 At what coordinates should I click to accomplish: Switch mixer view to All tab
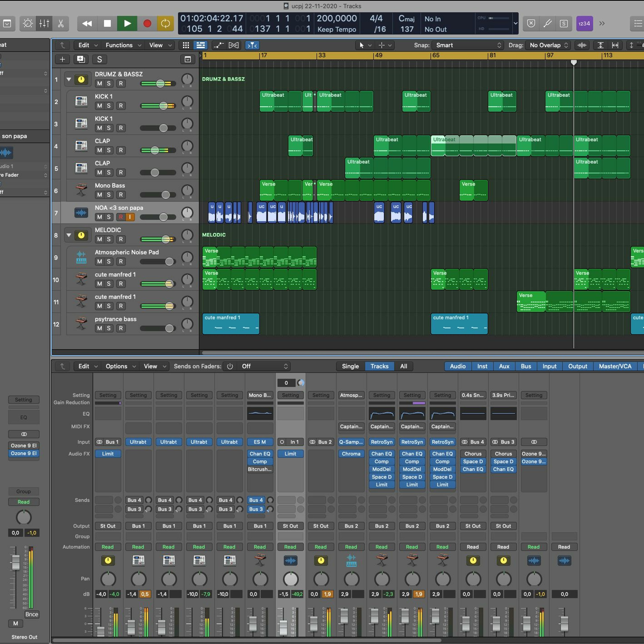pyautogui.click(x=403, y=366)
